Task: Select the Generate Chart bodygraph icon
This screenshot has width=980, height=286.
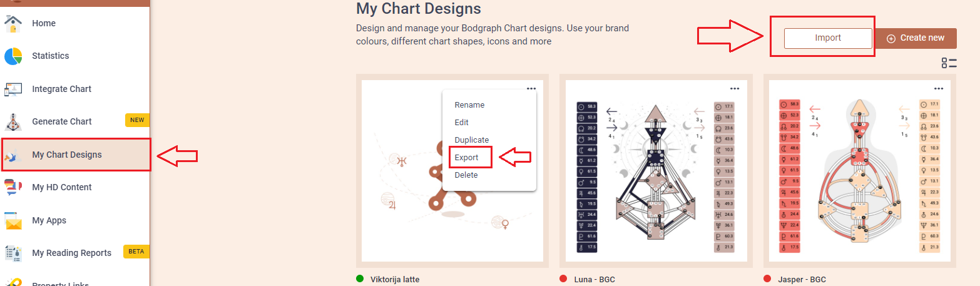Action: (x=13, y=121)
